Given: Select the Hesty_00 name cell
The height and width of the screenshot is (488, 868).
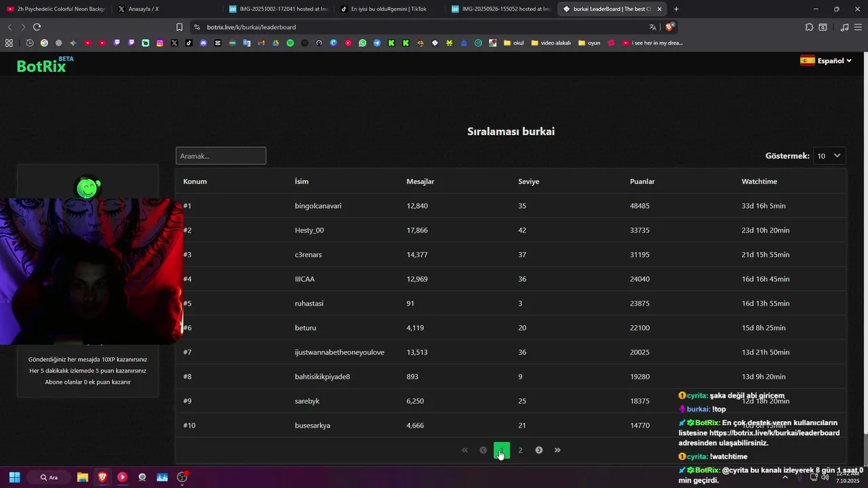Looking at the screenshot, I should pos(309,230).
